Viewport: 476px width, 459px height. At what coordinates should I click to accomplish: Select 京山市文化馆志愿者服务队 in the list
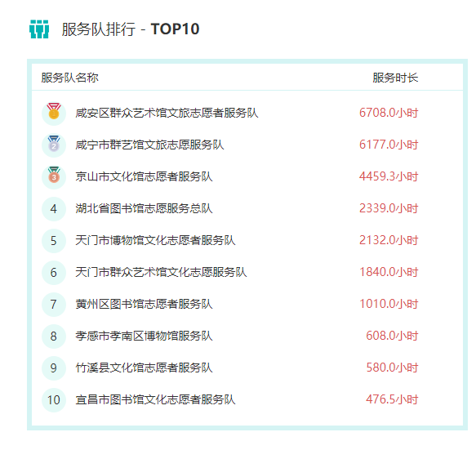click(x=144, y=176)
